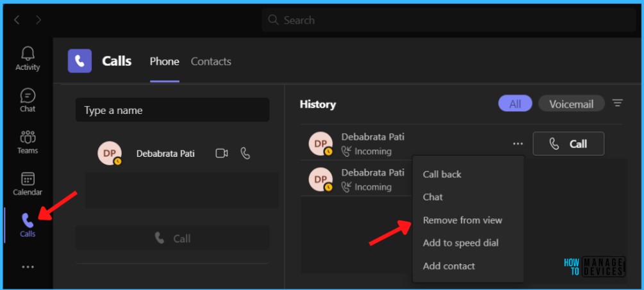Go forward with the navigation arrow
Viewport: 644px width, 290px height.
38,20
